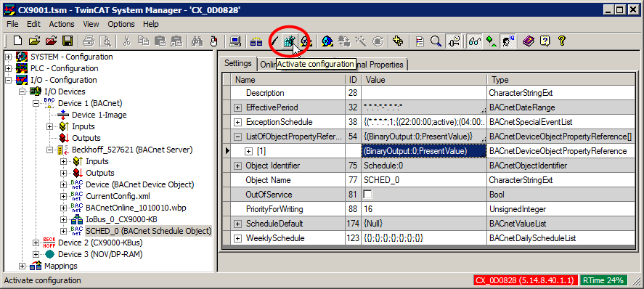
Task: Click the Generate Mappings toolbar icon
Action: pyautogui.click(x=257, y=41)
